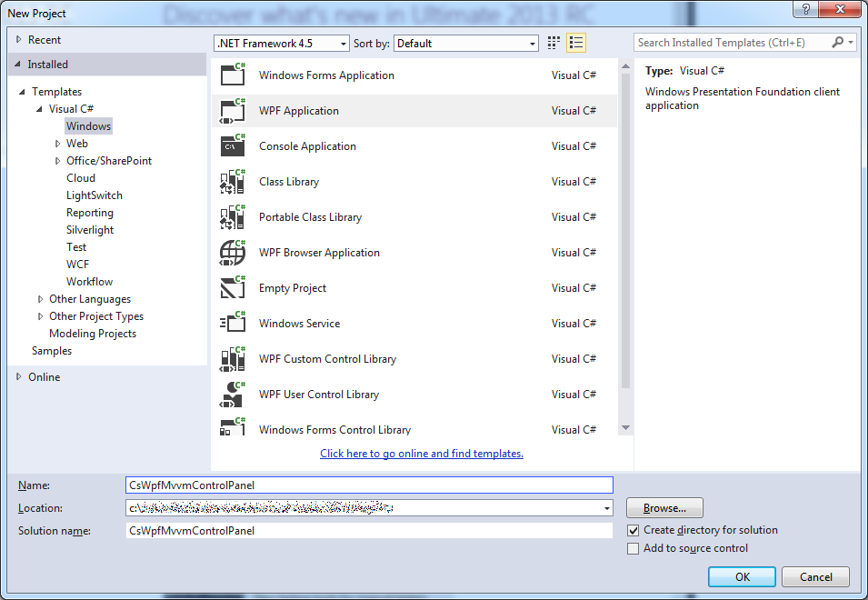Image resolution: width=868 pixels, height=600 pixels.
Task: Expand the Other Project Types node
Action: pos(40,316)
